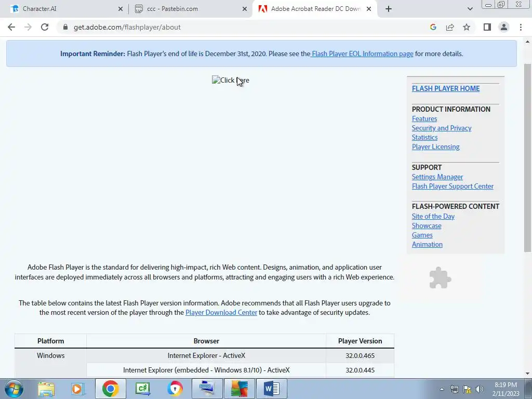The height and width of the screenshot is (399, 532).
Task: Click the page's vertical scrollbar thumb
Action: [527, 158]
